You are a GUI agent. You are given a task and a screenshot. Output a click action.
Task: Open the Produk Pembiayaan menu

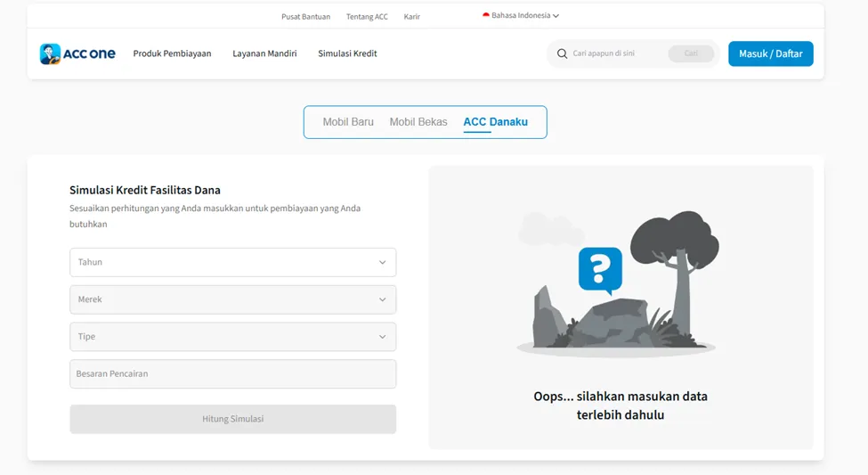click(172, 53)
